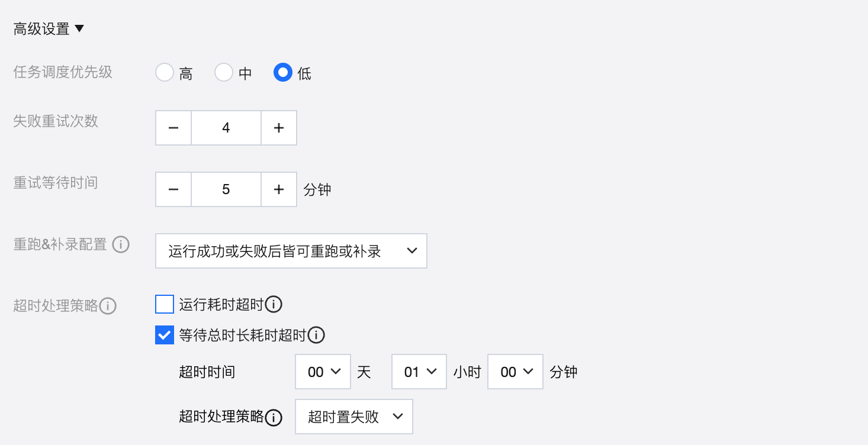
Task: Click the 重试等待时间 number input field
Action: [226, 189]
